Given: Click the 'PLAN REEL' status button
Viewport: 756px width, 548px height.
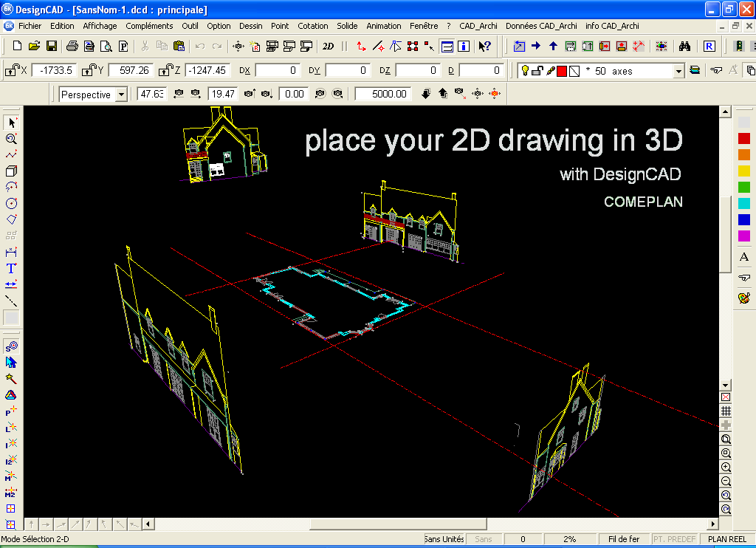Looking at the screenshot, I should tap(727, 539).
